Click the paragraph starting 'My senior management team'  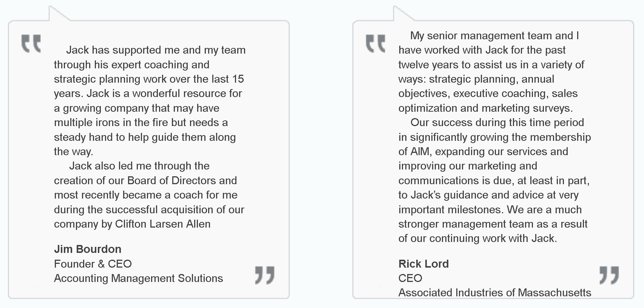pos(491,72)
